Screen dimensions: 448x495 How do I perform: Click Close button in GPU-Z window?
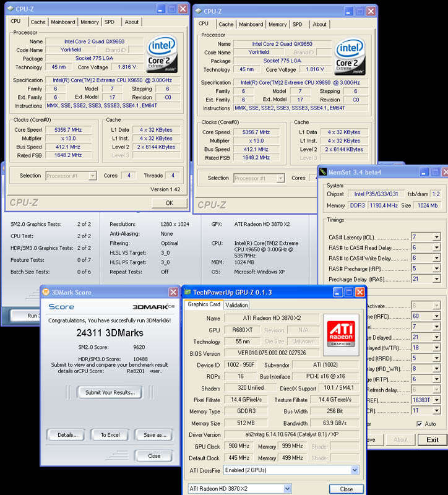pyautogui.click(x=347, y=489)
